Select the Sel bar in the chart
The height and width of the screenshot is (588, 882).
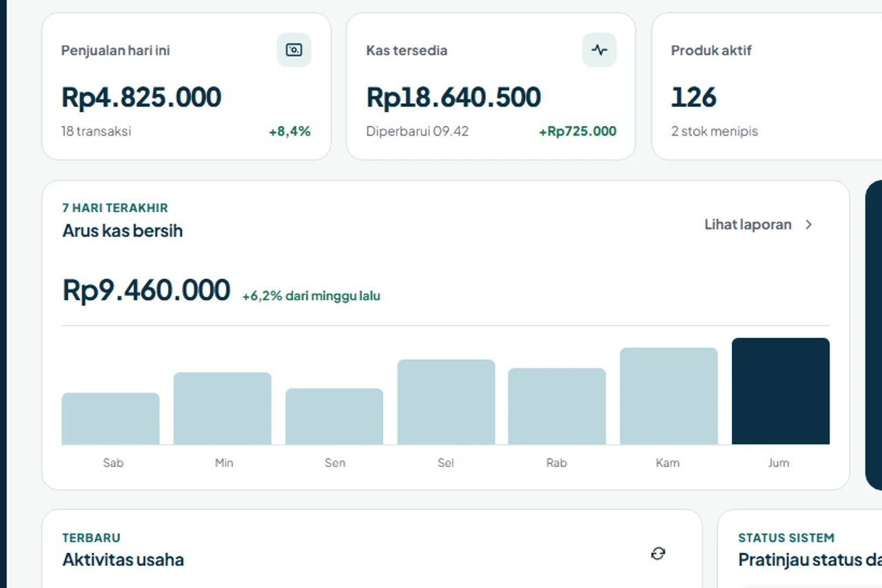pyautogui.click(x=446, y=402)
